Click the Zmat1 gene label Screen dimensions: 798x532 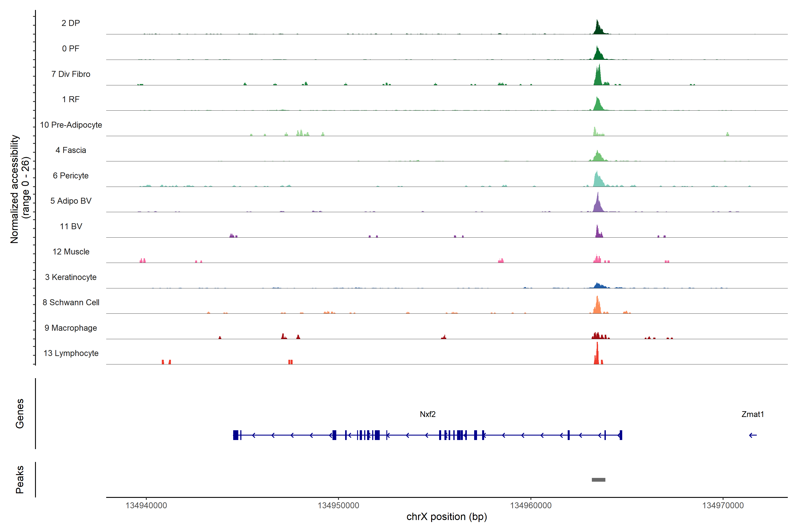(x=753, y=414)
